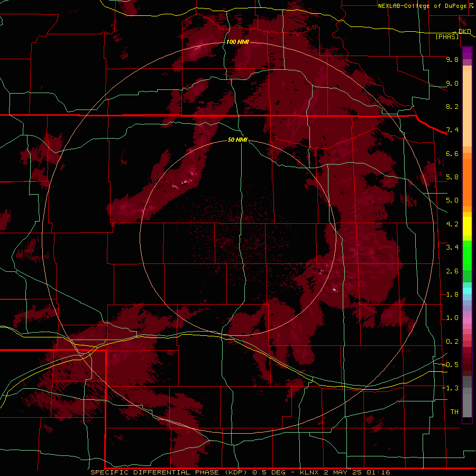Select the purple segment atop the color bar

click(467, 53)
